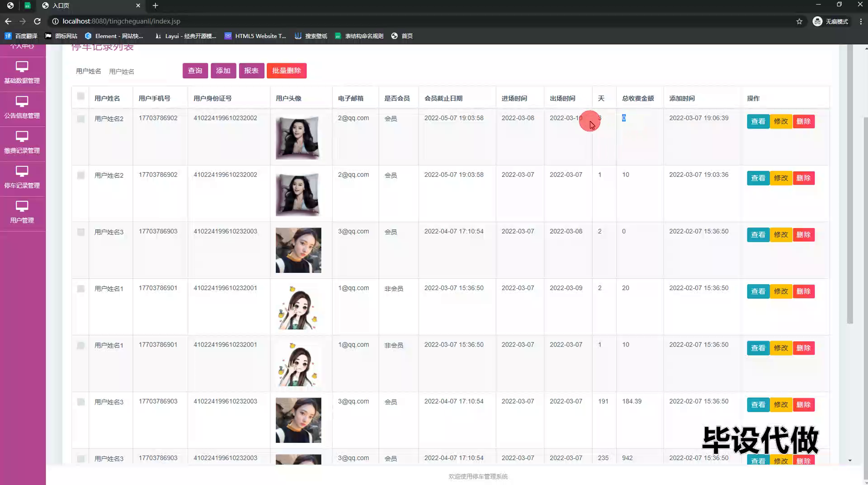Image resolution: width=868 pixels, height=485 pixels.
Task: Click the site info icon in address bar
Action: pos(55,21)
